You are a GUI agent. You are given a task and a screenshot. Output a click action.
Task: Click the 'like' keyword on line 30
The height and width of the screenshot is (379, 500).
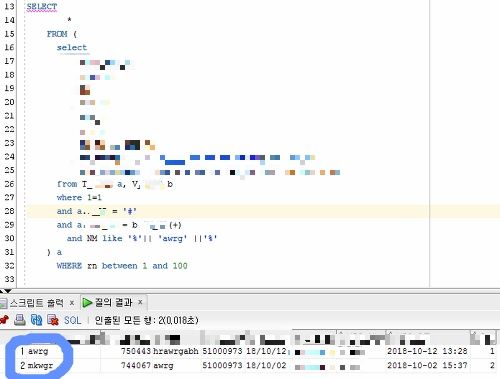(112, 238)
